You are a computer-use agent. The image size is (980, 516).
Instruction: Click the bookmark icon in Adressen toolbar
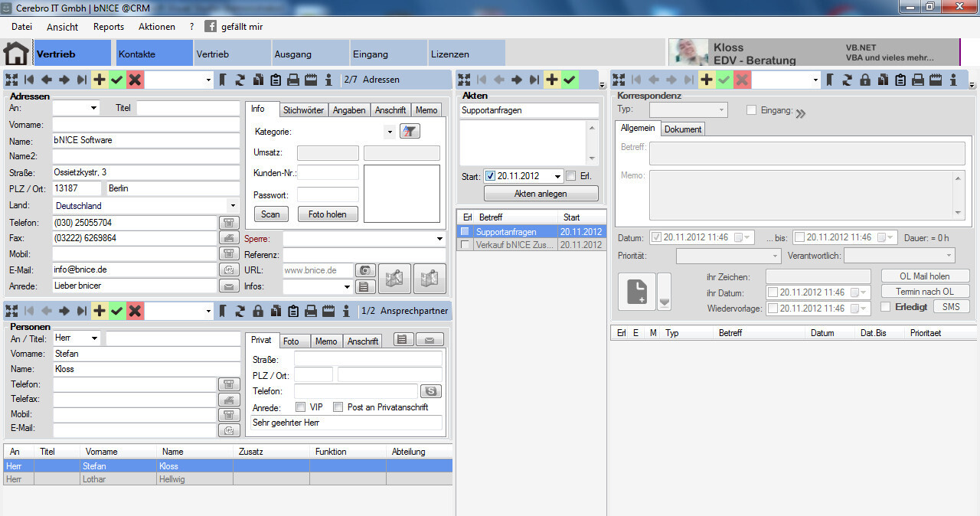tap(223, 80)
